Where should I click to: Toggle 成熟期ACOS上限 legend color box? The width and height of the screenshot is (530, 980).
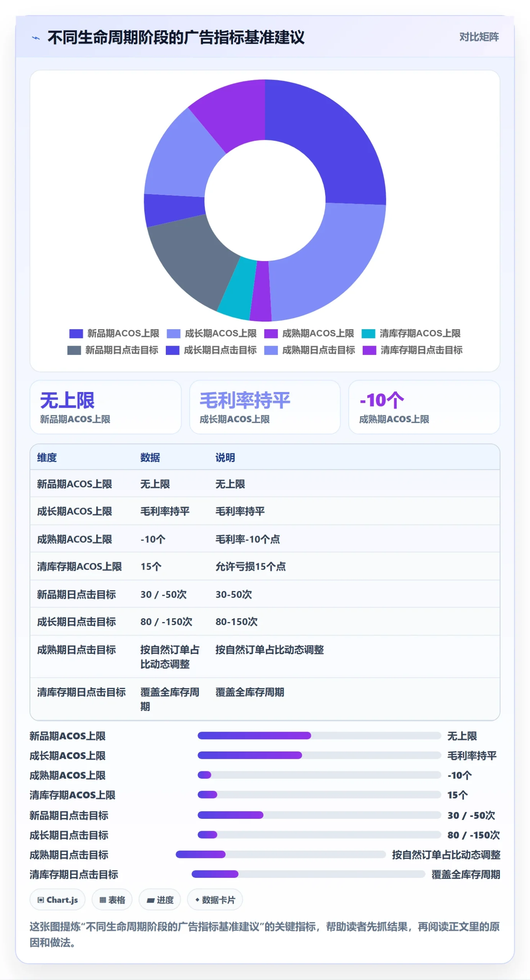(x=271, y=333)
